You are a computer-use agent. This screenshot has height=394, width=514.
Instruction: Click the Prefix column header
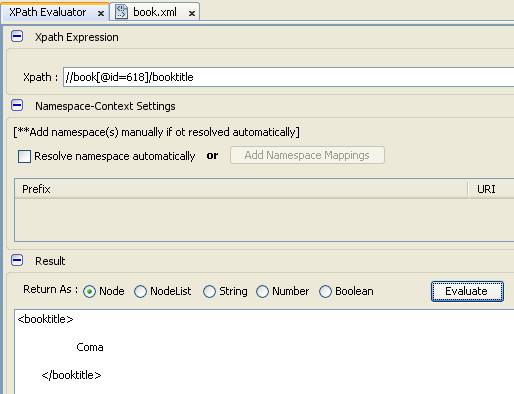point(241,189)
